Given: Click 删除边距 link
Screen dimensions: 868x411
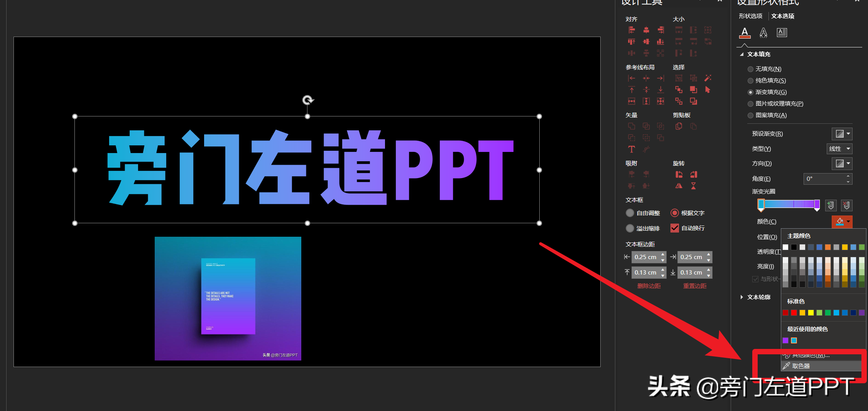Looking at the screenshot, I should 649,286.
